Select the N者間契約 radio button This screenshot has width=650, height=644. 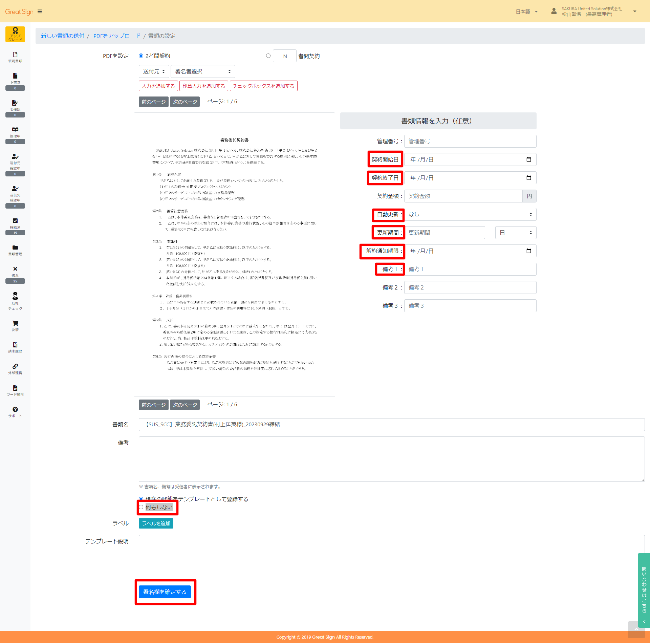[268, 56]
